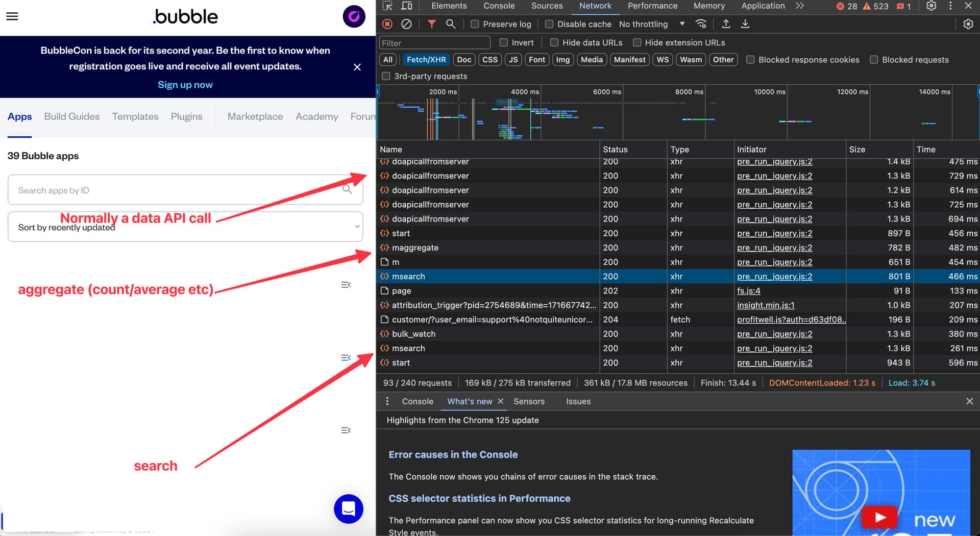
Task: Focus the Search apps by ID field
Action: pyautogui.click(x=185, y=190)
